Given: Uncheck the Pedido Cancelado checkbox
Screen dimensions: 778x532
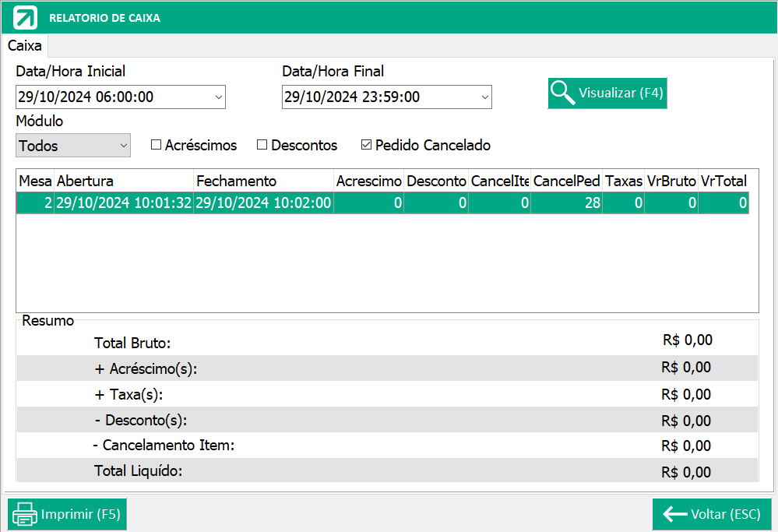Looking at the screenshot, I should 366,144.
